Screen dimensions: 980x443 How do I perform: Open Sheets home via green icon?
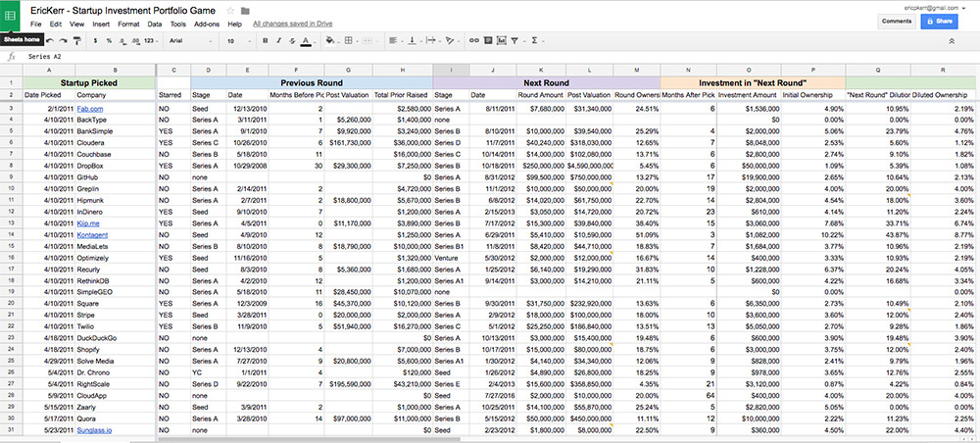pyautogui.click(x=10, y=16)
